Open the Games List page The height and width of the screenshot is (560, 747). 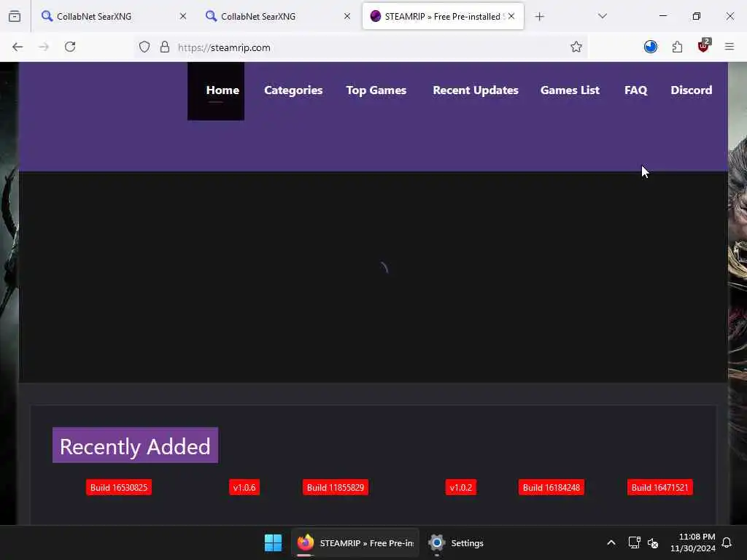[x=570, y=90]
